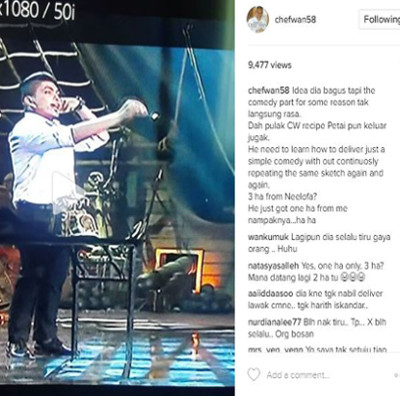Open nurdianalee77 commenter profile
Viewport: 400px width, 400px height.
coord(274,322)
